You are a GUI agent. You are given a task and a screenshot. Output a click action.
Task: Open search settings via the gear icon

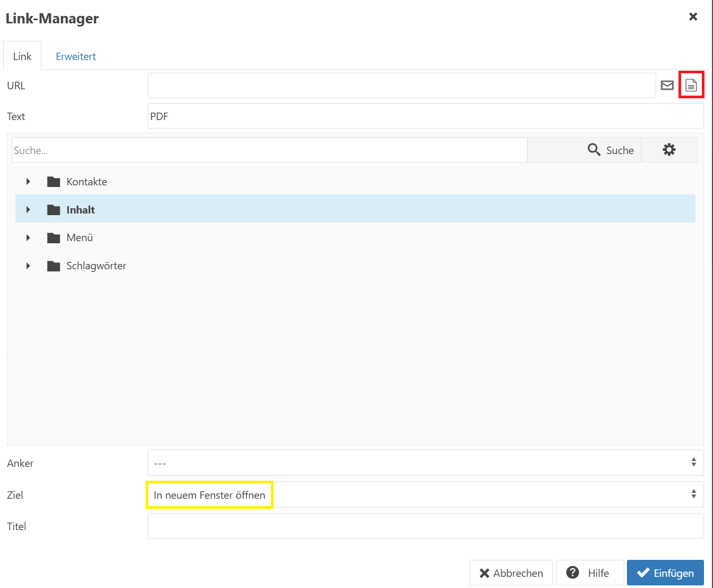pos(669,150)
